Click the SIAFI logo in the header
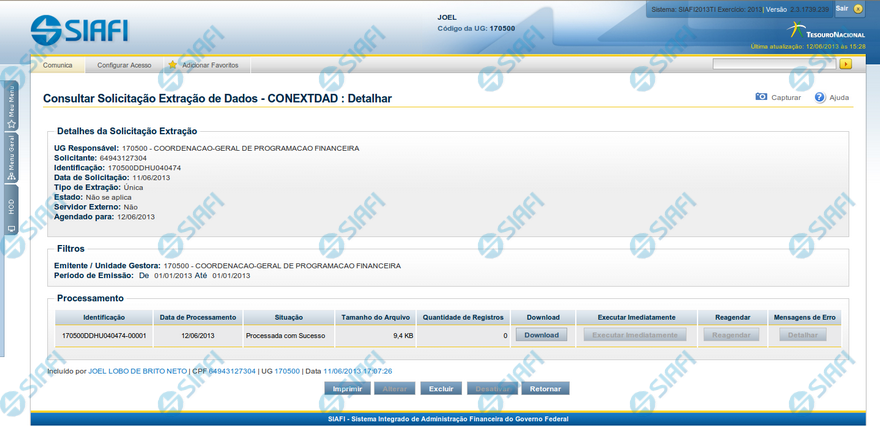The width and height of the screenshot is (880, 427). 80,29
